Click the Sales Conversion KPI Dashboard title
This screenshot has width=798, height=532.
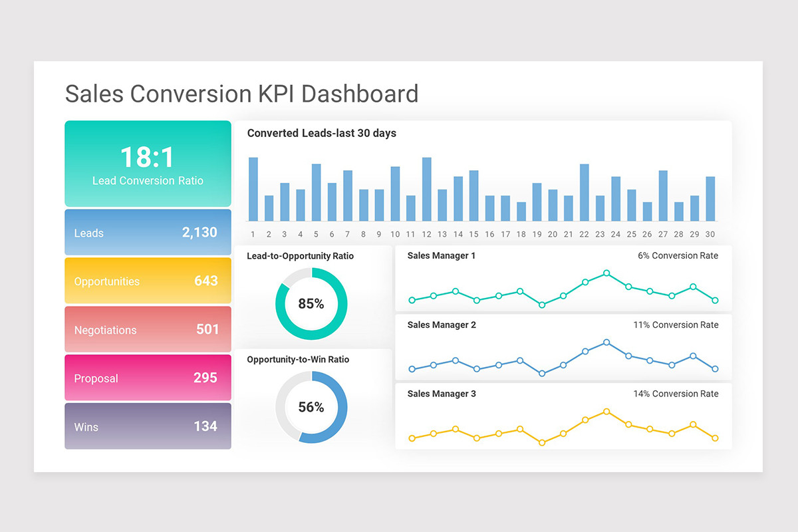click(241, 94)
